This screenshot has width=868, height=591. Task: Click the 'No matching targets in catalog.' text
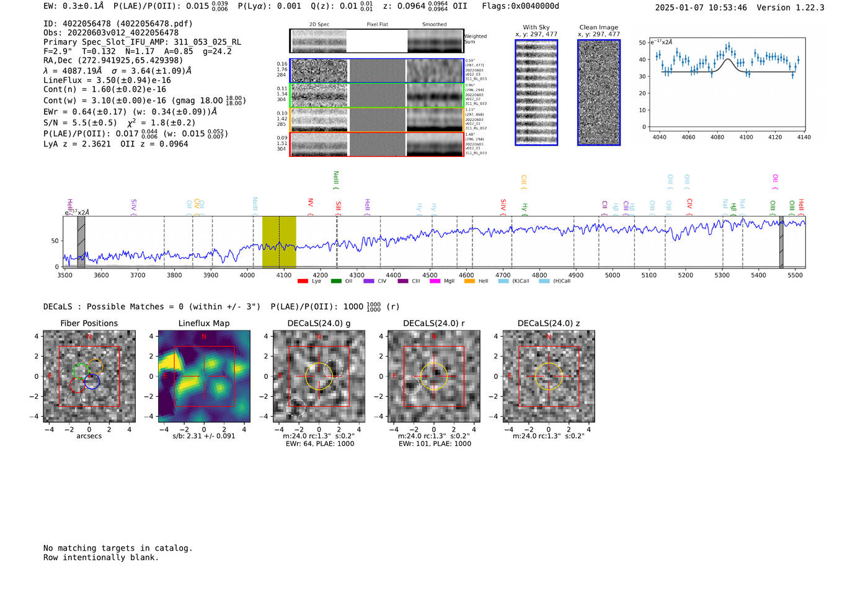coord(118,548)
